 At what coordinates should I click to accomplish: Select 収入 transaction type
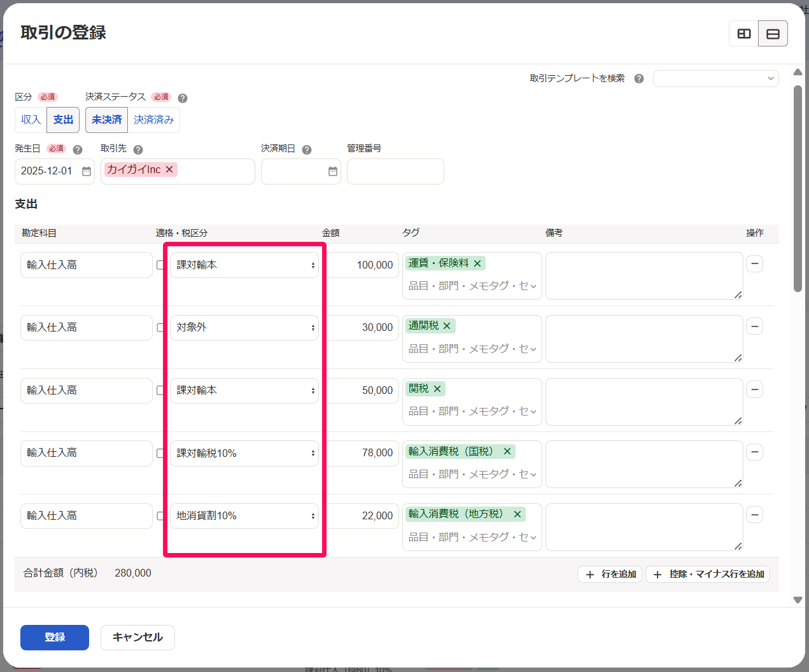coord(31,120)
